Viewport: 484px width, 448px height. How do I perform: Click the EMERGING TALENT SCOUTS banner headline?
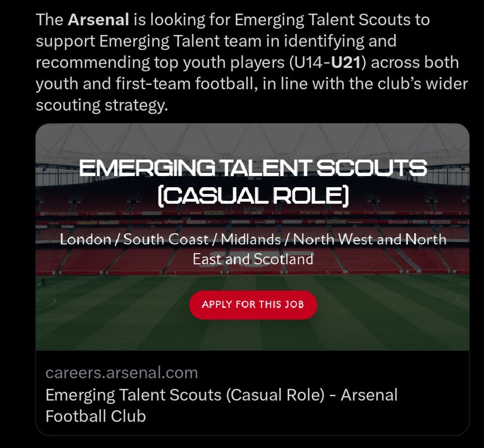pyautogui.click(x=253, y=169)
